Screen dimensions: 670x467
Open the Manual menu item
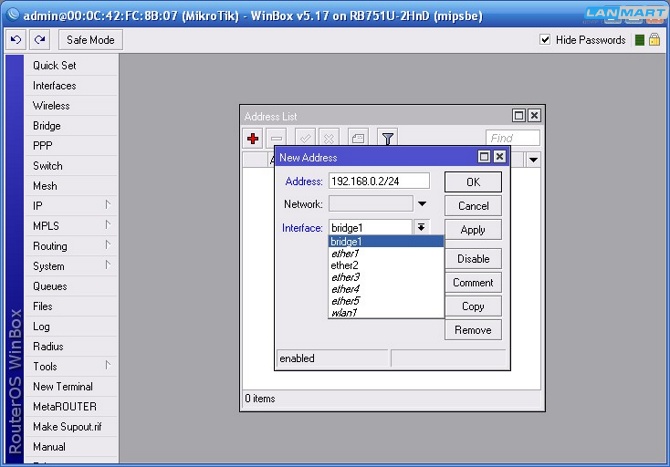[x=71, y=447]
